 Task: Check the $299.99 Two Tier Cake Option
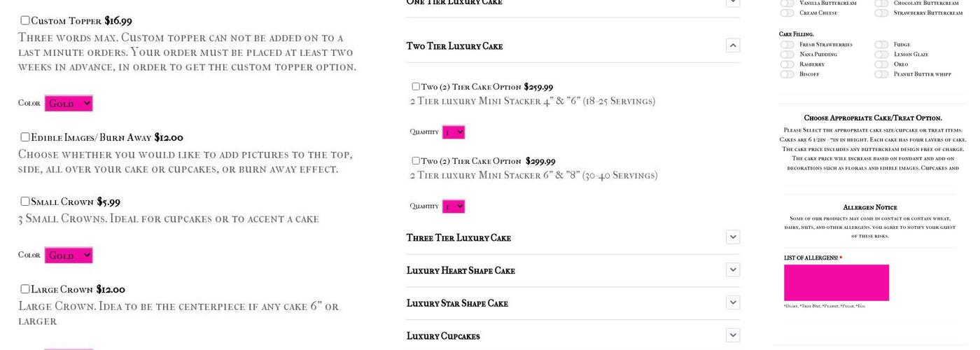(x=416, y=161)
